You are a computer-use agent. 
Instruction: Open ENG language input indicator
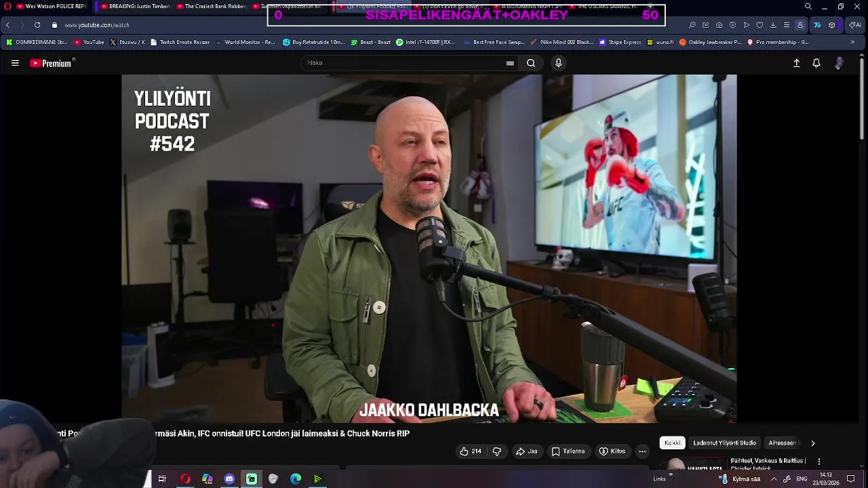[802, 479]
